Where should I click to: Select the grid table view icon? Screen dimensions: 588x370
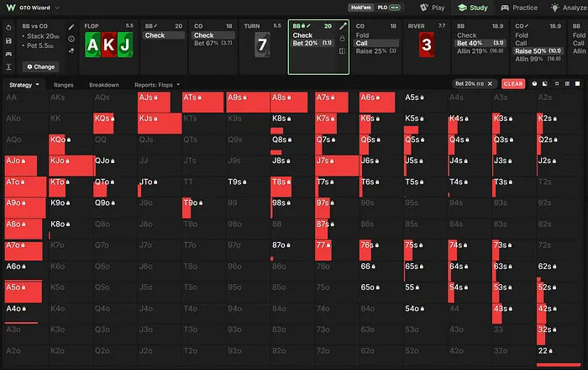567,84
